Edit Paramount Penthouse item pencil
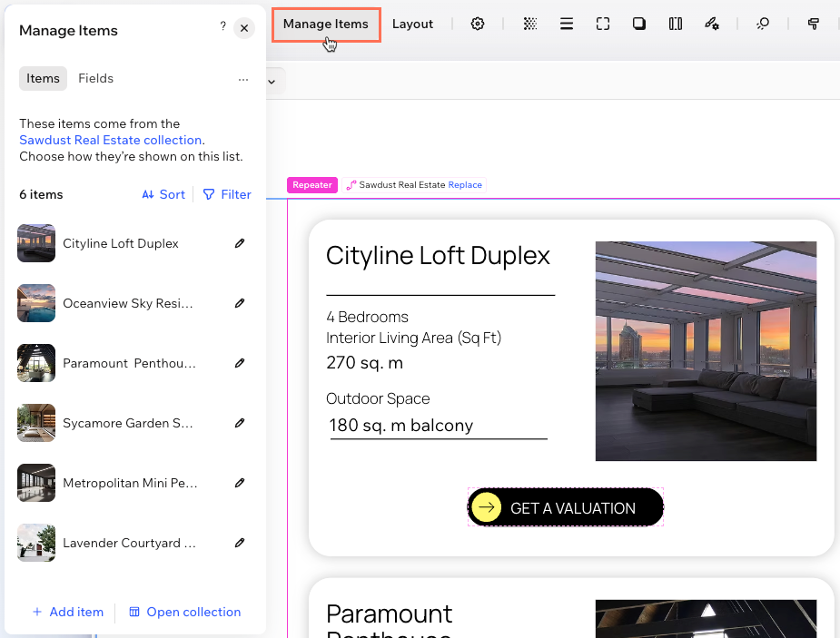840x638 pixels. pyautogui.click(x=240, y=363)
